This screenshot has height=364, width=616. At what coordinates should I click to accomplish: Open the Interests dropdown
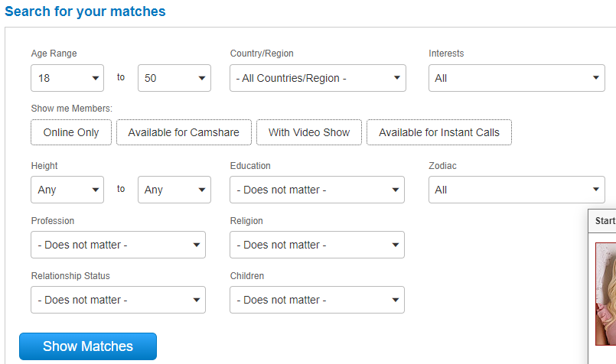pyautogui.click(x=517, y=78)
